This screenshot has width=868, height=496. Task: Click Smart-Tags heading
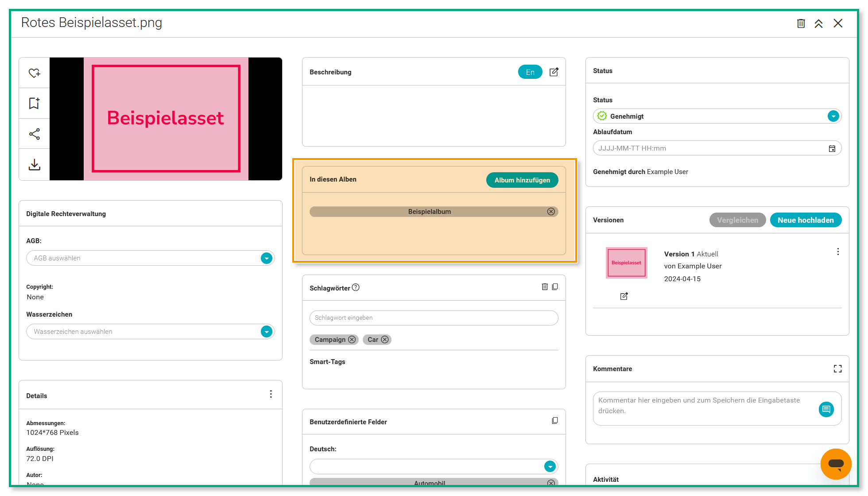click(327, 362)
